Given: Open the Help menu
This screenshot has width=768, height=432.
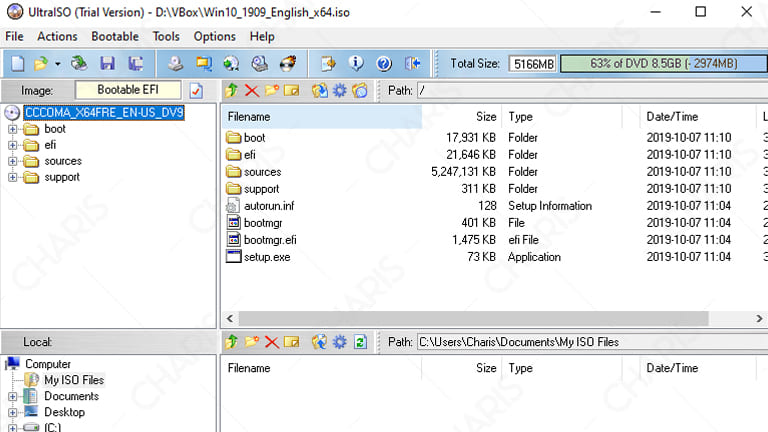Looking at the screenshot, I should 262,37.
